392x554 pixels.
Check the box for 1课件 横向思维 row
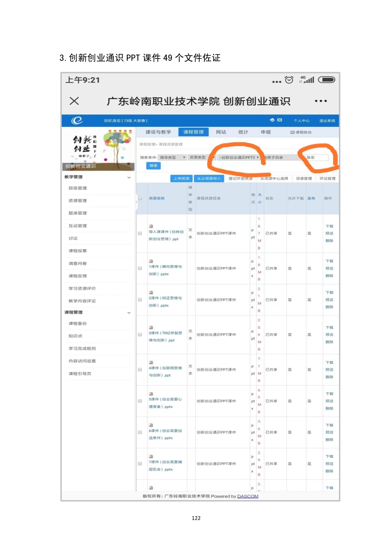click(140, 268)
